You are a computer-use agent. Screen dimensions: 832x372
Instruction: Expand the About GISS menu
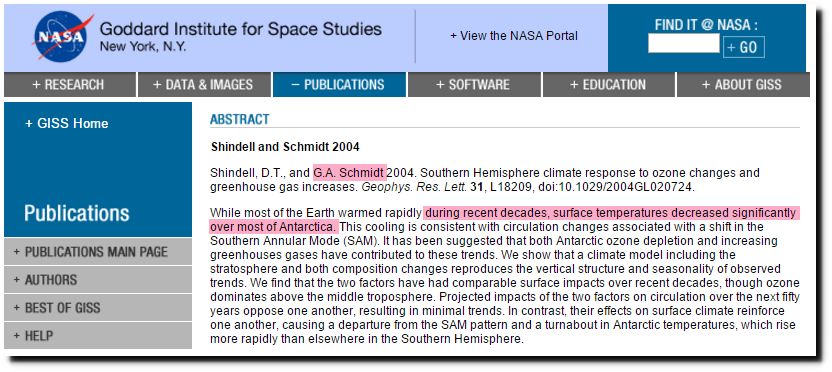743,85
